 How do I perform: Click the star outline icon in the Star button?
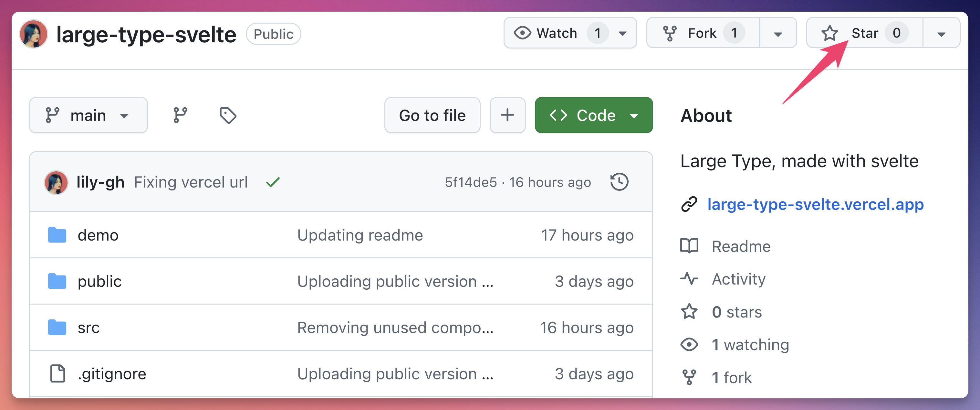click(x=829, y=33)
